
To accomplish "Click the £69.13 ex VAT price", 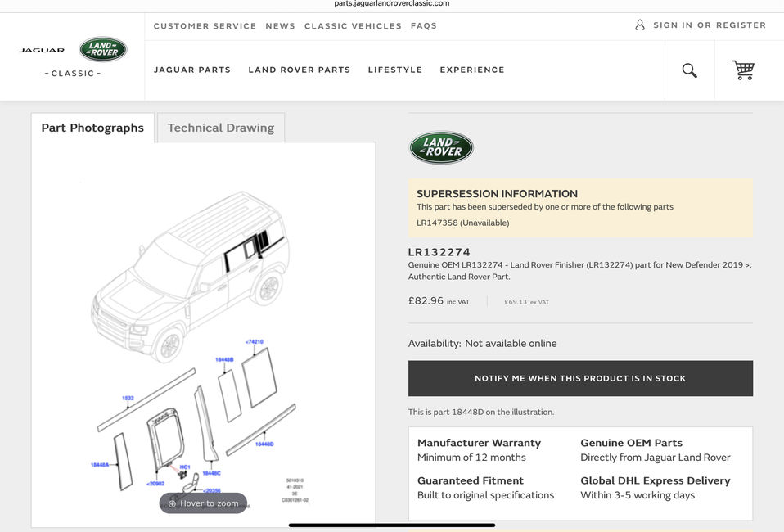I will point(526,302).
